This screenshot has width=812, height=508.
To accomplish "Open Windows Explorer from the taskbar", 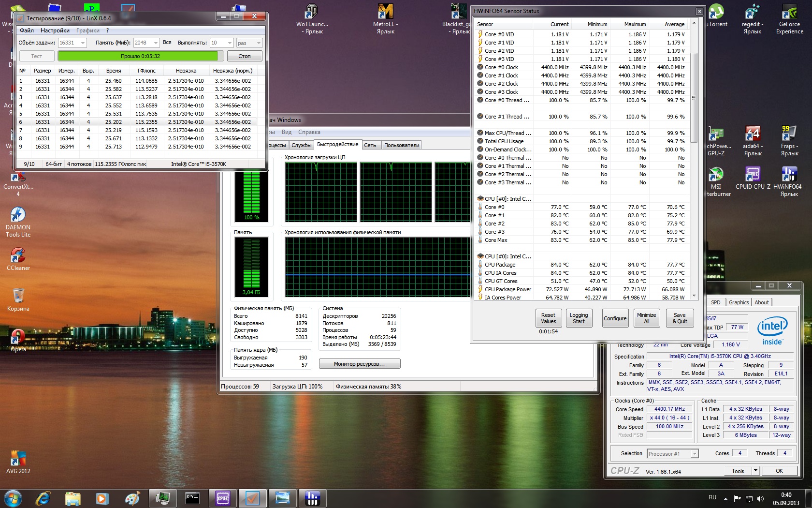I will tap(72, 498).
